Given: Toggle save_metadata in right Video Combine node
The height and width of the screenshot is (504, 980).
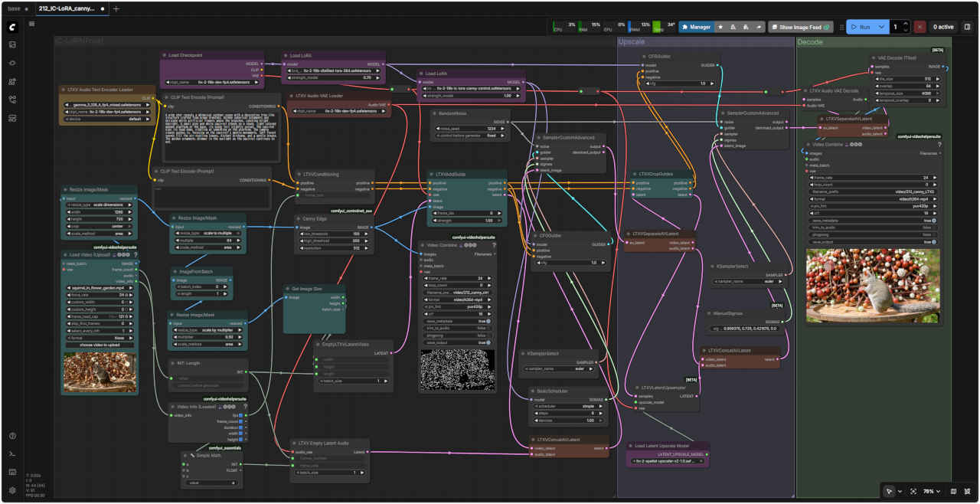Looking at the screenshot, I should click(933, 220).
